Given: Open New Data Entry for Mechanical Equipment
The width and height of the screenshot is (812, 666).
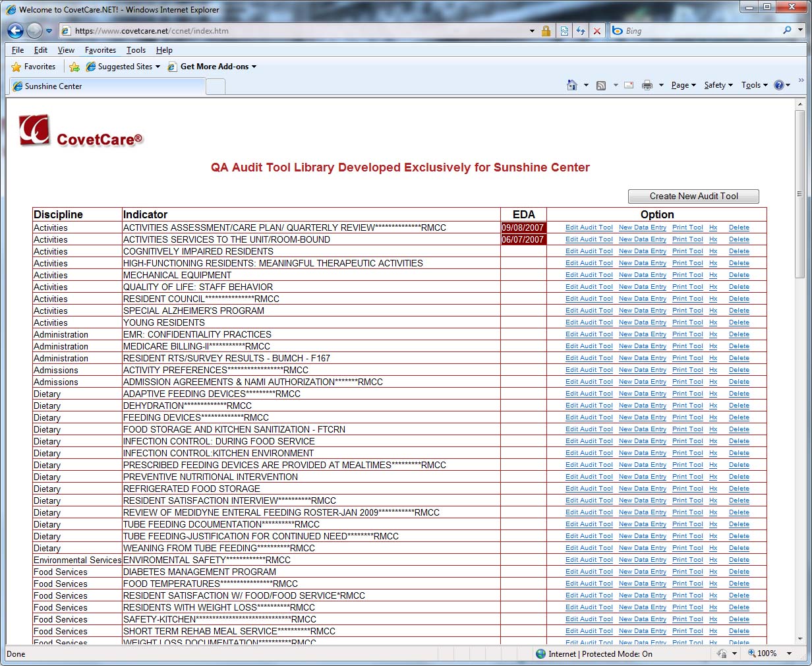Looking at the screenshot, I should coord(642,275).
